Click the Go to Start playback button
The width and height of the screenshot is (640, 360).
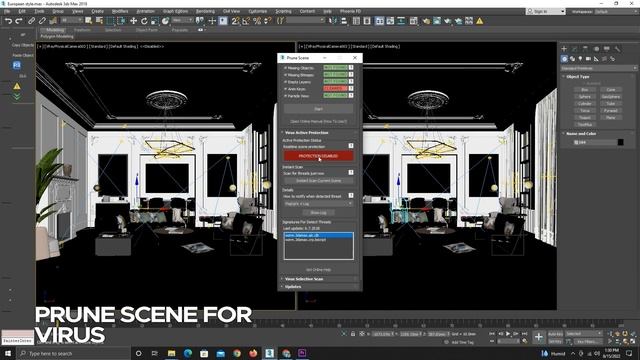coord(492,334)
